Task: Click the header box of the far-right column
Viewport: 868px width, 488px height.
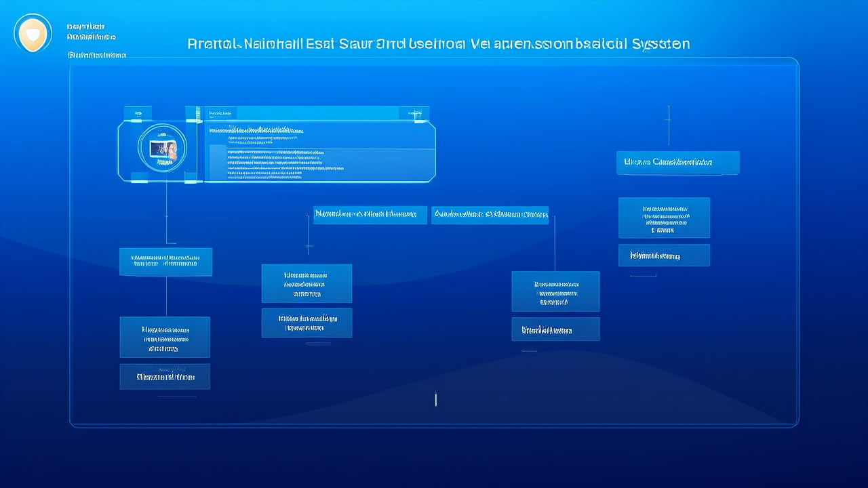Action: click(x=677, y=163)
